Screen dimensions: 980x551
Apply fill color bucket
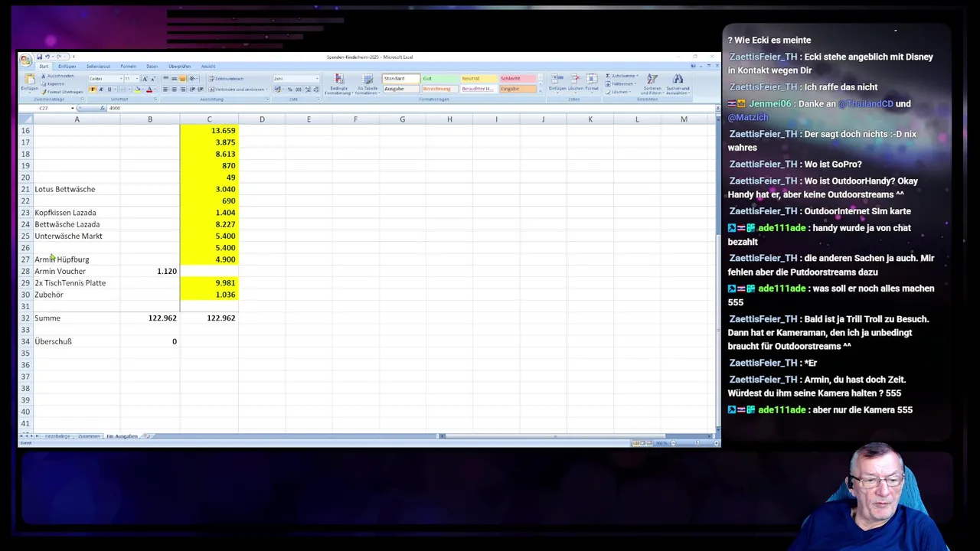[x=137, y=90]
